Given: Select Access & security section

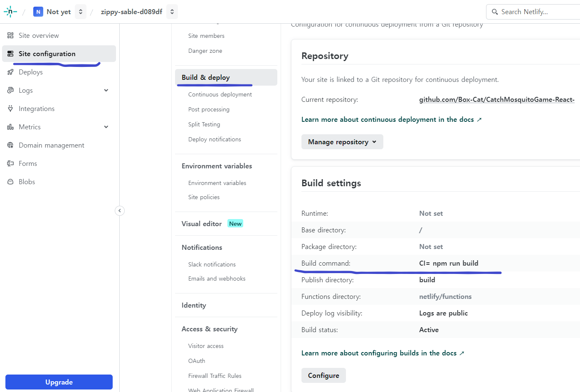Looking at the screenshot, I should tap(210, 329).
